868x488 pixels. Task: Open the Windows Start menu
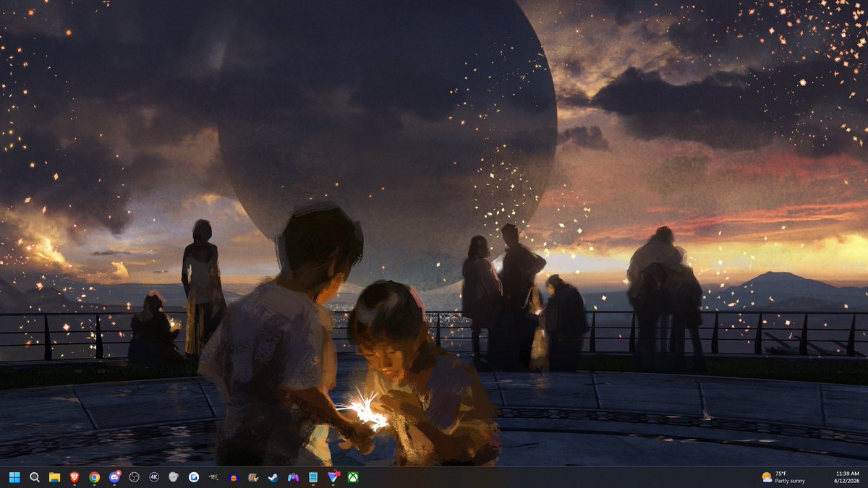[x=14, y=477]
